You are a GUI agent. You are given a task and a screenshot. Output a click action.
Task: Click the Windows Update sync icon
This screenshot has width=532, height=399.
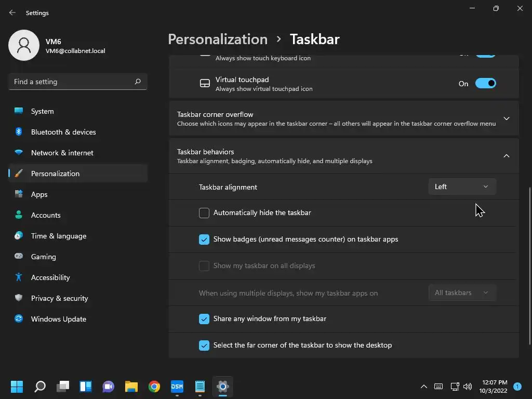[x=19, y=318]
